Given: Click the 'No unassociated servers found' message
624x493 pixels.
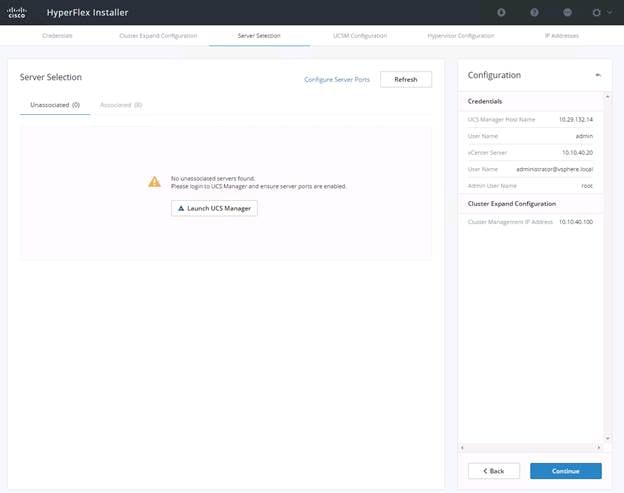Looking at the screenshot, I should [213, 179].
